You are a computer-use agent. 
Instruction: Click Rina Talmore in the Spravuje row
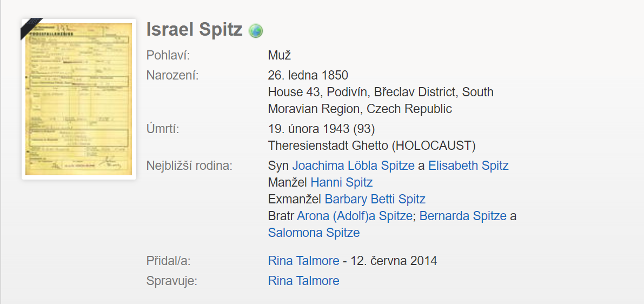303,281
